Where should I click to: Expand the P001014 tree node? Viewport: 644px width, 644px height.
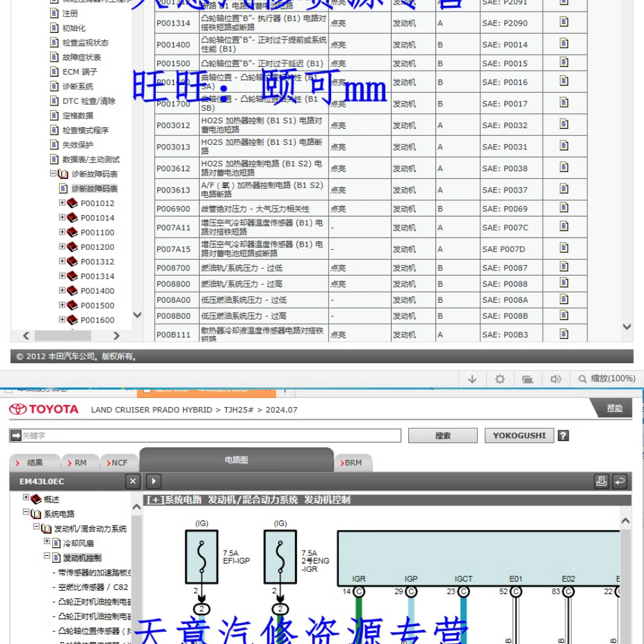(62, 217)
